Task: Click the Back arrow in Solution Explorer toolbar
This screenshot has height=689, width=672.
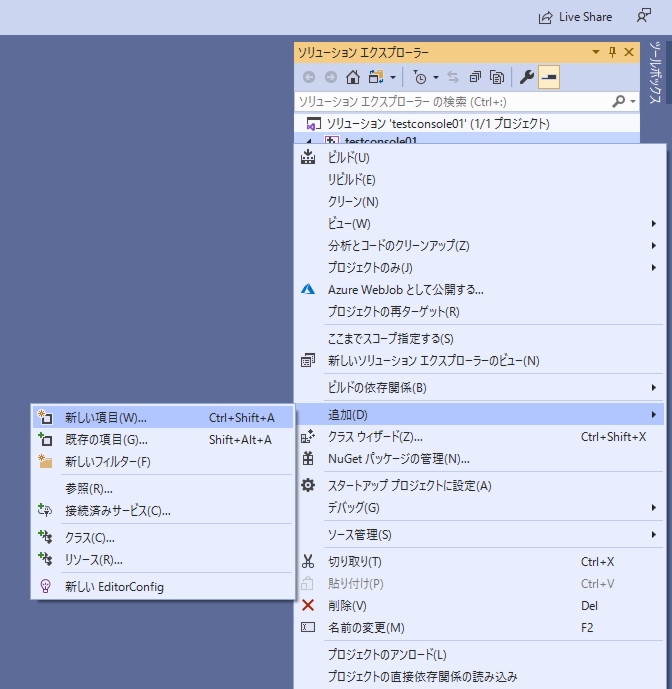Action: click(x=309, y=77)
